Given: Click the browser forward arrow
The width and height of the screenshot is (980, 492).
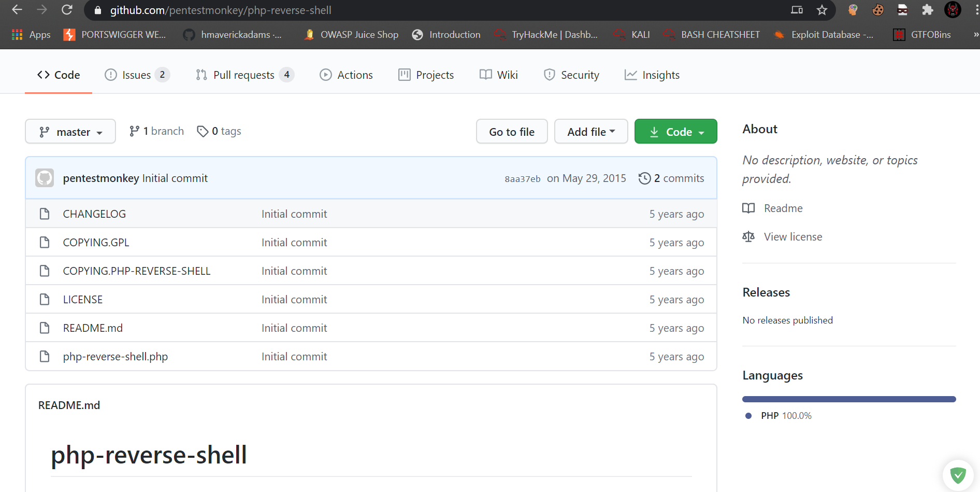Looking at the screenshot, I should click(x=42, y=10).
